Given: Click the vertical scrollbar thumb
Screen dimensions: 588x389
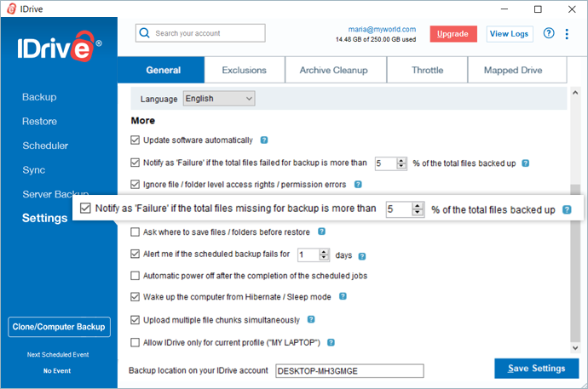Looking at the screenshot, I should 575,263.
